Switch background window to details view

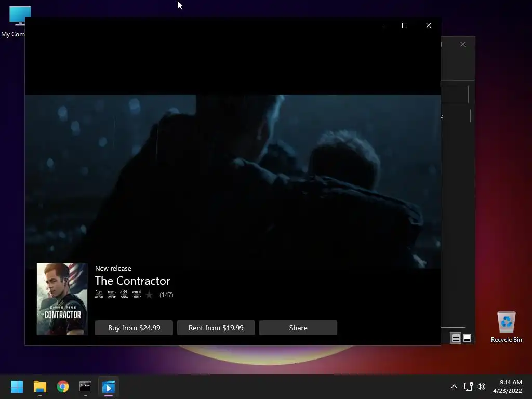point(456,338)
